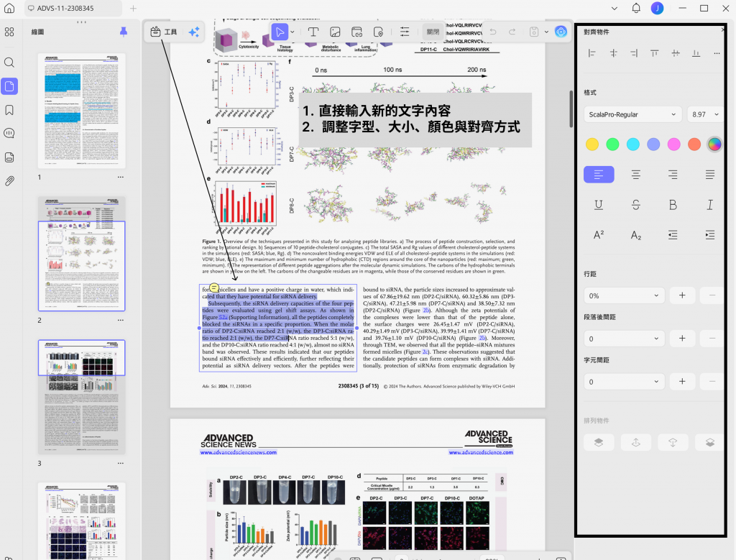This screenshot has width=736, height=560.
Task: Open the ScalaPro-Regular font dropdown
Action: (632, 114)
